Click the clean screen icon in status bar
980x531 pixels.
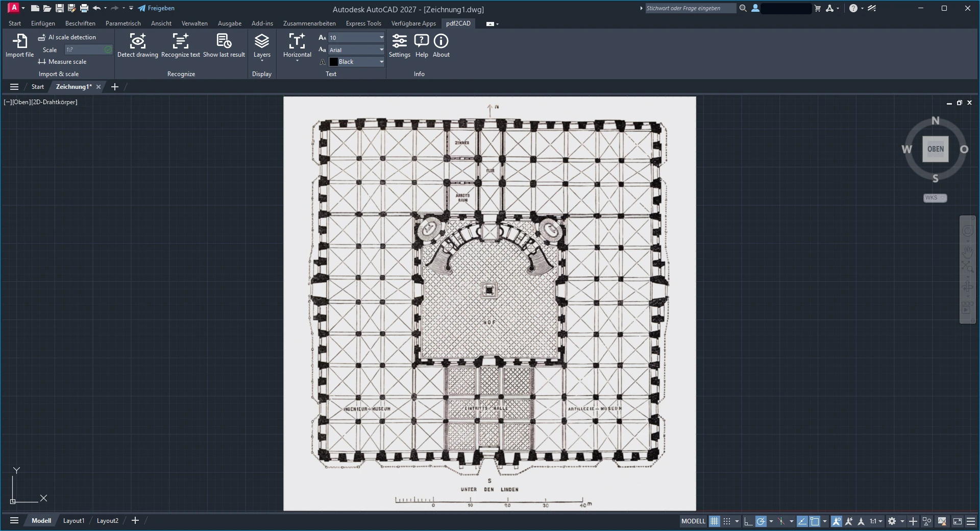coord(958,521)
